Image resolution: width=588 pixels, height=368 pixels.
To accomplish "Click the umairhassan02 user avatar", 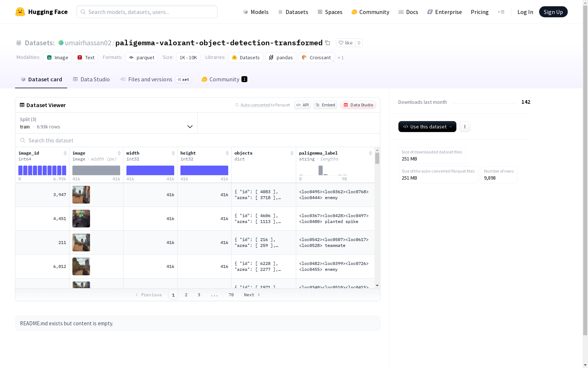I will [x=61, y=43].
